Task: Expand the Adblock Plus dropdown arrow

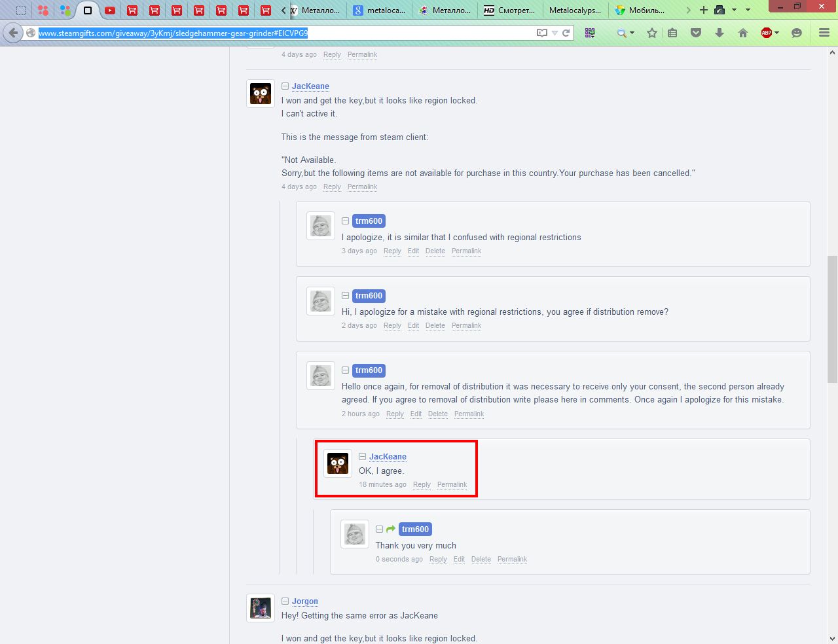Action: coord(777,33)
